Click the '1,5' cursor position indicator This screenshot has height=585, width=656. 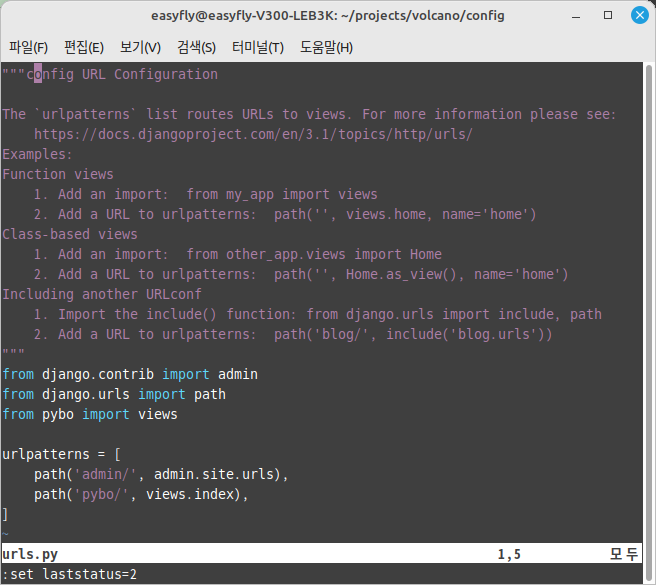pos(509,554)
